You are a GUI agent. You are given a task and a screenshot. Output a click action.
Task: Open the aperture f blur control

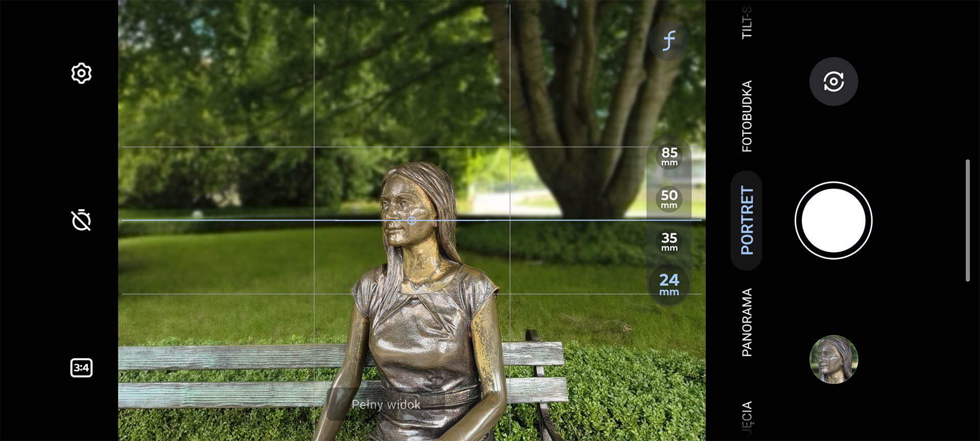[x=669, y=41]
